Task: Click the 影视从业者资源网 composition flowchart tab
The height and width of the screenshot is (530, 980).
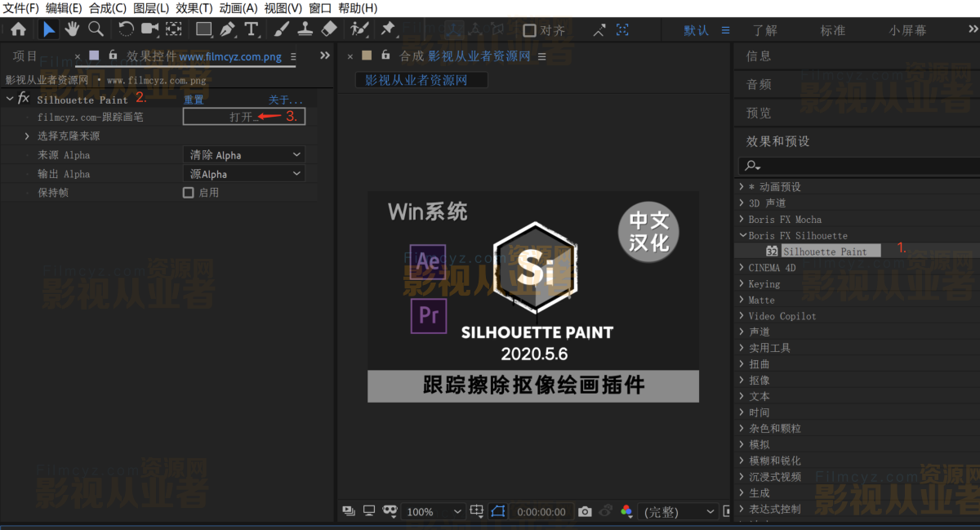Action: point(421,80)
